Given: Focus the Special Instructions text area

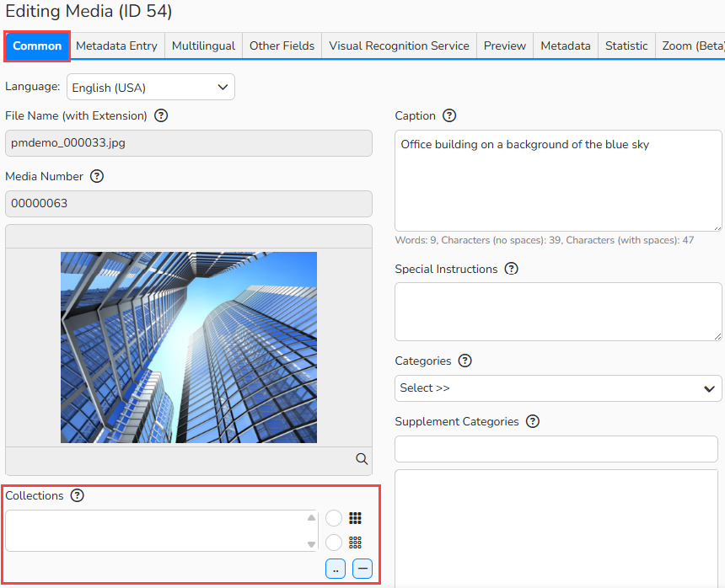Looking at the screenshot, I should [x=558, y=312].
